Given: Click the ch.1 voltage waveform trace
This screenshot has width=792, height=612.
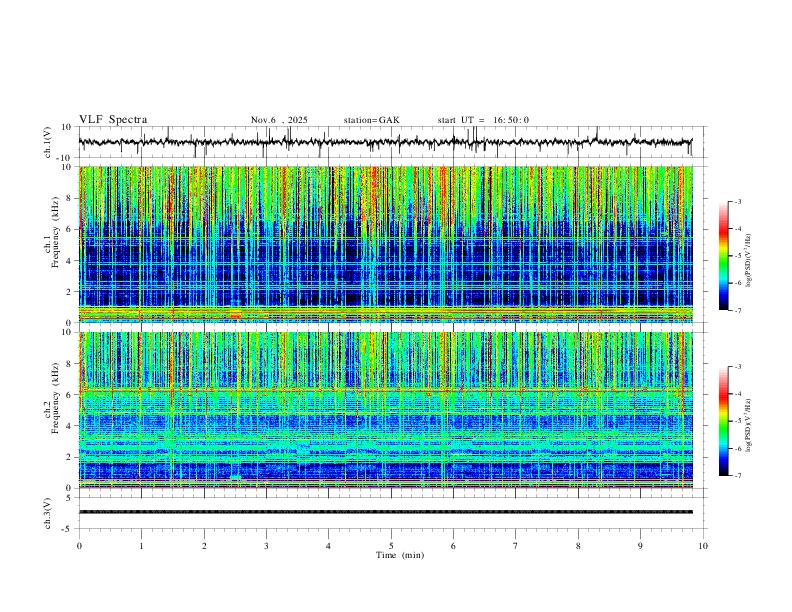Looking at the screenshot, I should (385, 142).
